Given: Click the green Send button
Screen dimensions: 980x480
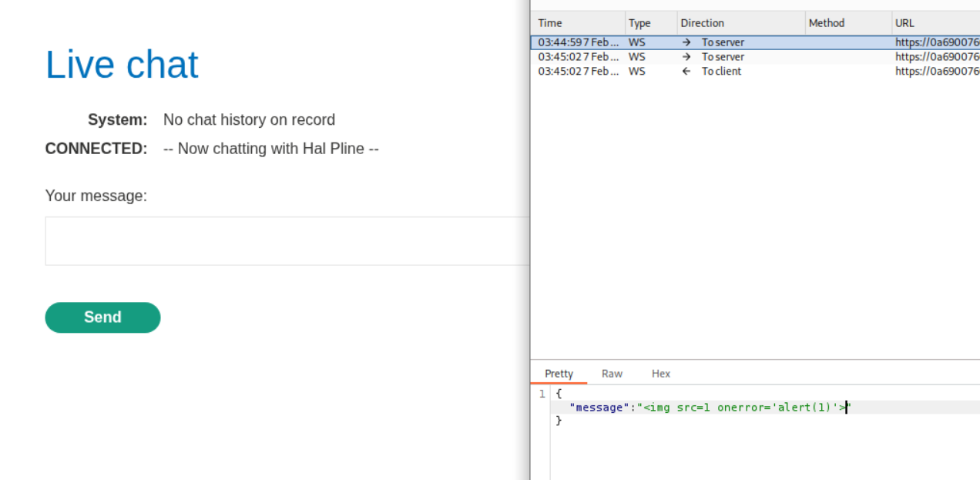Looking at the screenshot, I should 102,317.
